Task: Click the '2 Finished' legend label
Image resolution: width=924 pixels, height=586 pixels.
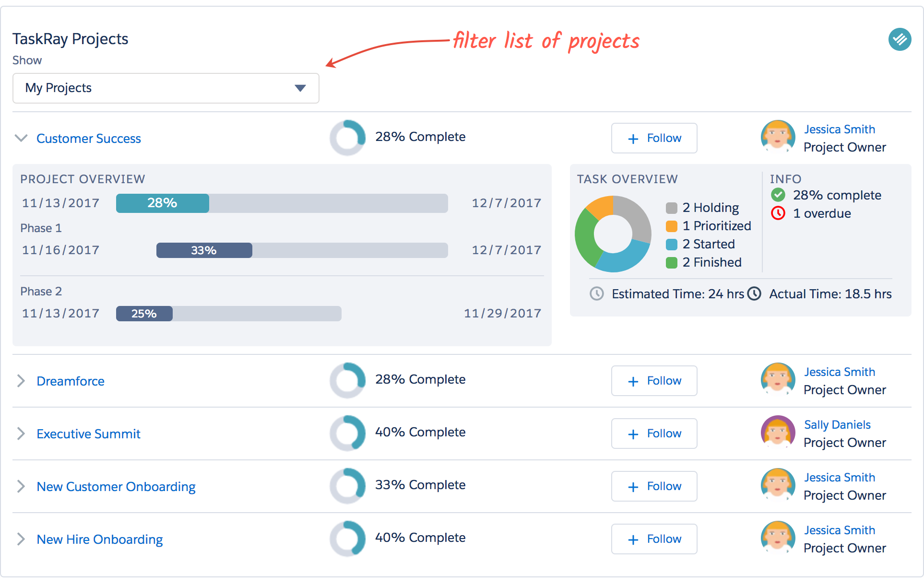Action: (x=712, y=262)
